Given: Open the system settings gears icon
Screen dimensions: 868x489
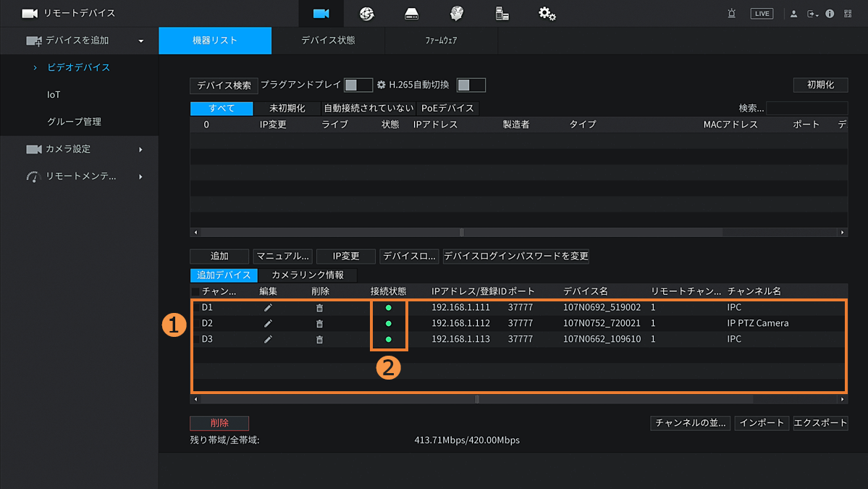Looking at the screenshot, I should [x=547, y=14].
